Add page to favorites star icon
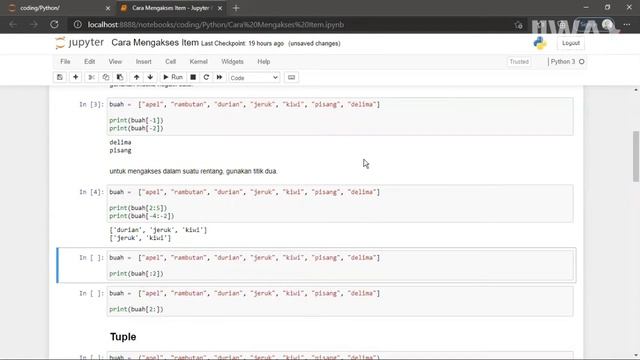This screenshot has width=640, height=360. [518, 25]
